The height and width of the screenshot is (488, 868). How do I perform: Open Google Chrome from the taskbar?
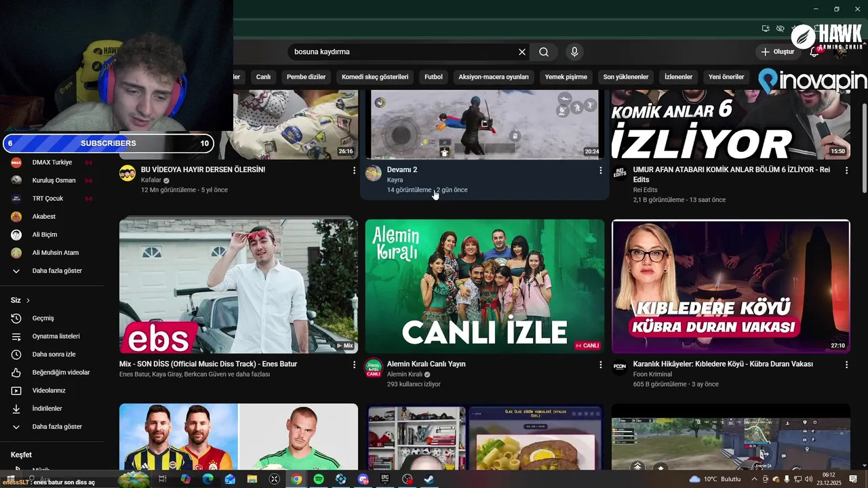[296, 479]
